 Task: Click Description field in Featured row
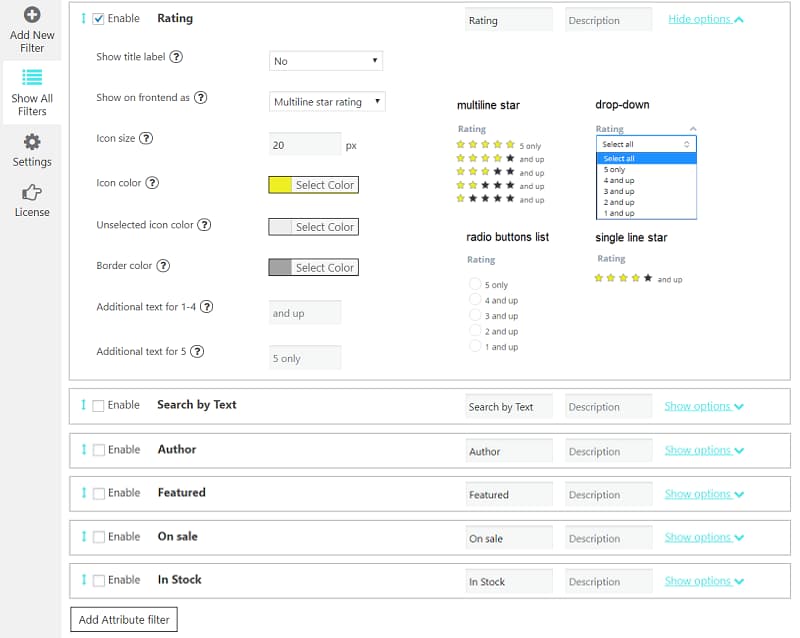coord(608,495)
